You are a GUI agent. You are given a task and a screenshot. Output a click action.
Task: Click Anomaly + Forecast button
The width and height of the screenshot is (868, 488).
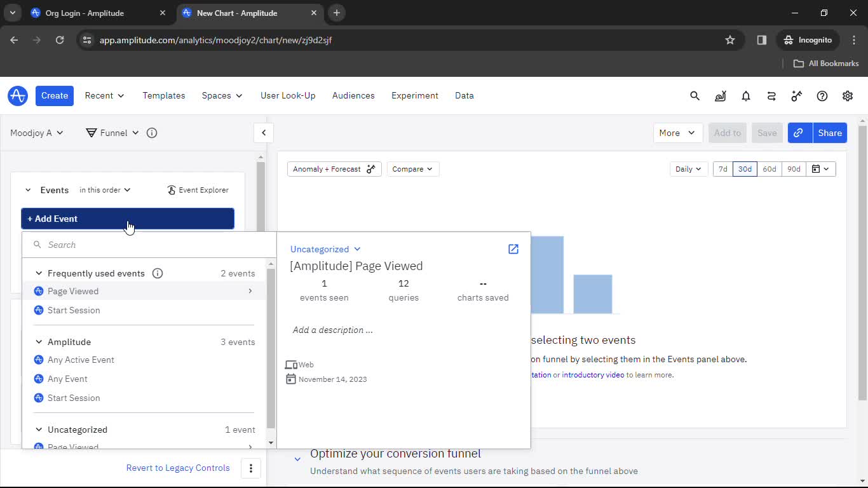click(334, 169)
